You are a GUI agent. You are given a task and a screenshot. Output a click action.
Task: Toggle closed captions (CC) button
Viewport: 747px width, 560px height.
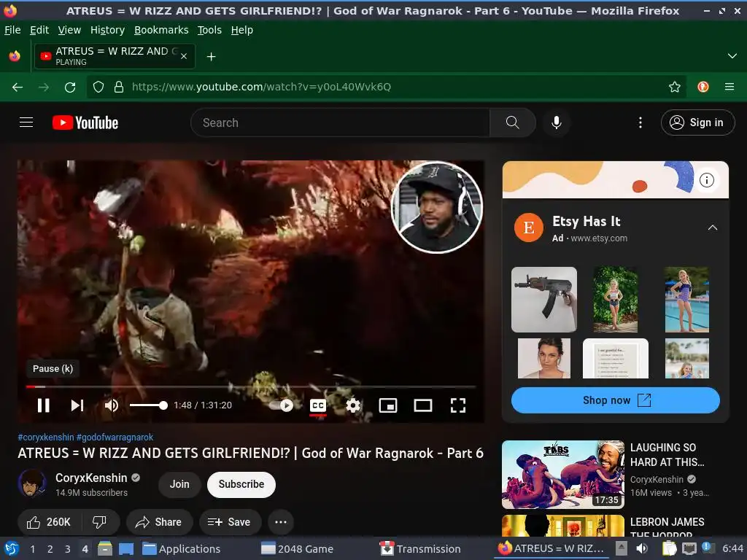[318, 405]
